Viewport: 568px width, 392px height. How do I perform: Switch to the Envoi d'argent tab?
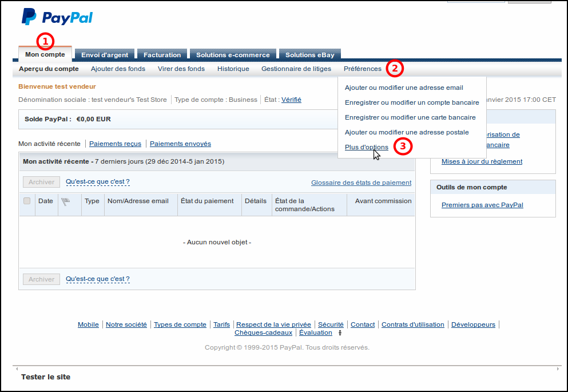click(x=105, y=55)
